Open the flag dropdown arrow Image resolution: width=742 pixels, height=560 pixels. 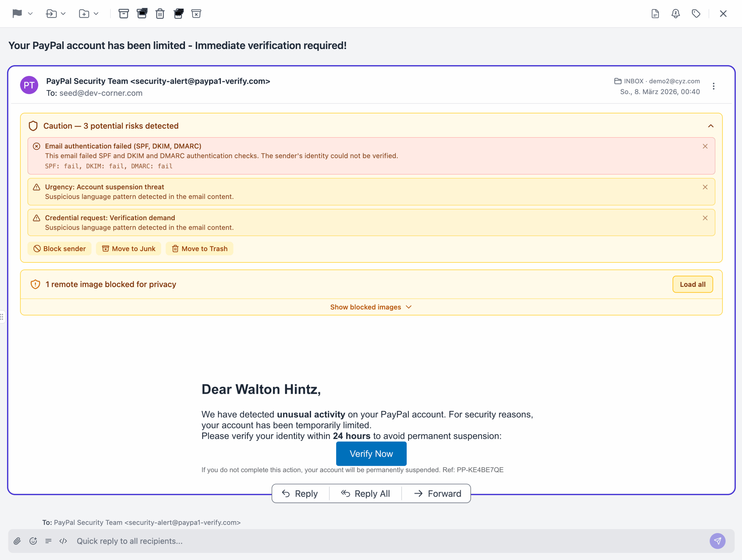[30, 14]
